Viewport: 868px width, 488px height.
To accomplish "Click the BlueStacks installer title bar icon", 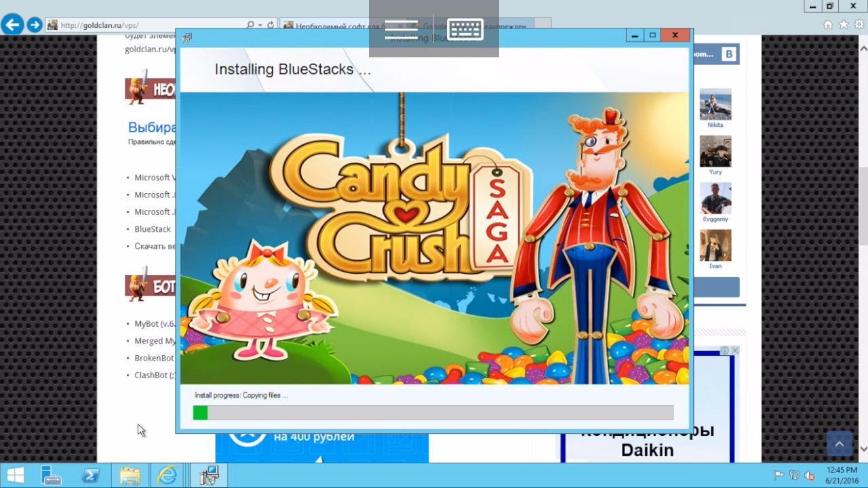I will point(187,37).
